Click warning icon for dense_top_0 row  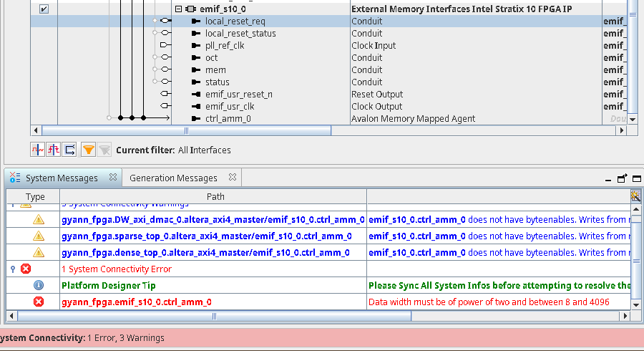point(39,252)
